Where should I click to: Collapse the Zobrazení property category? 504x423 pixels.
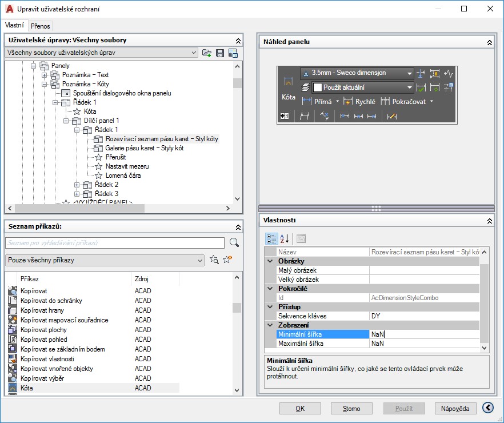click(271, 325)
